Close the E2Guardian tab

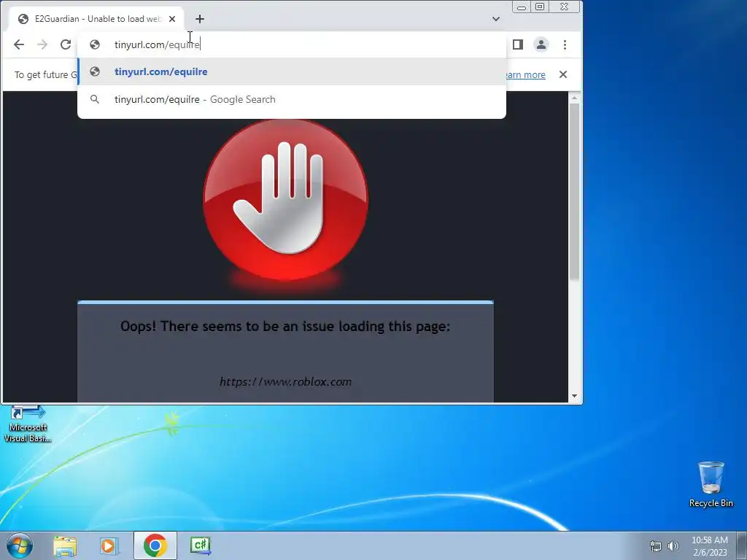click(172, 19)
